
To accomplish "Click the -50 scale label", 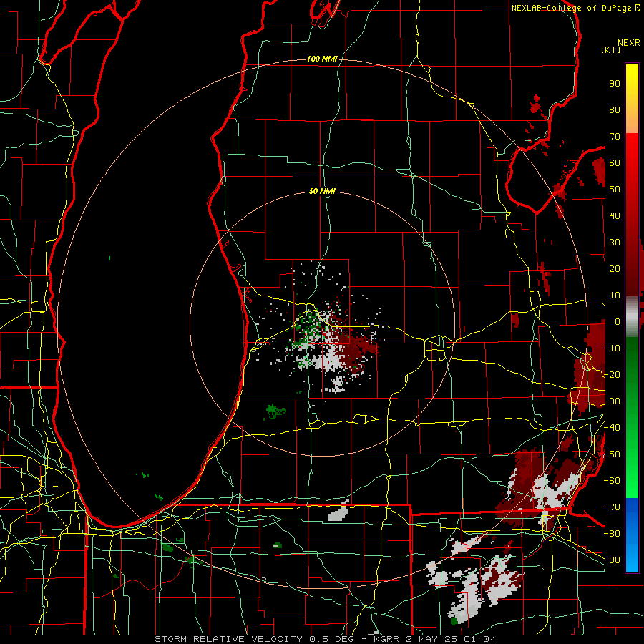I will coord(612,454).
